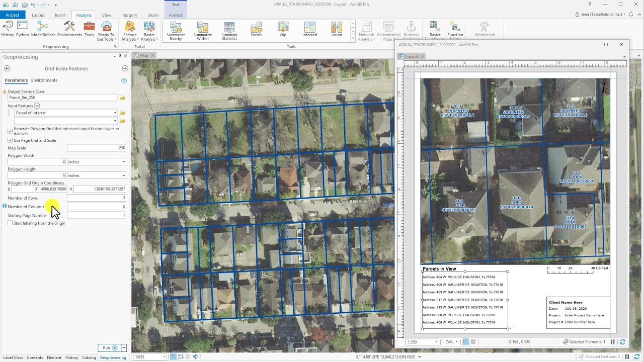Browse for Input Features folder
Screen dimensions: 644x362
tap(122, 113)
